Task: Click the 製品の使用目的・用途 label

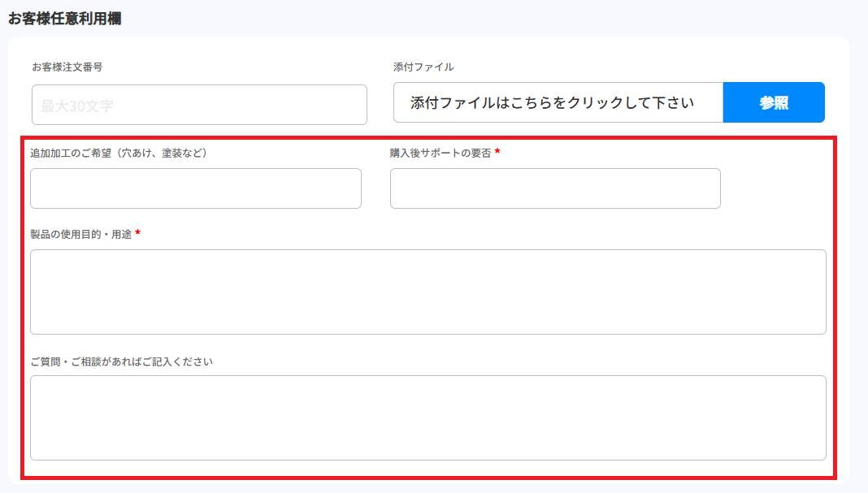Action: 80,234
